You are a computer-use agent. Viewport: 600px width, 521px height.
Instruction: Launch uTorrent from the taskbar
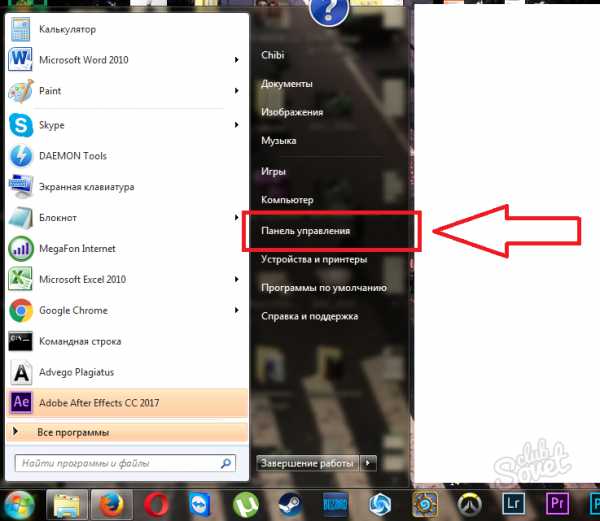click(x=245, y=505)
